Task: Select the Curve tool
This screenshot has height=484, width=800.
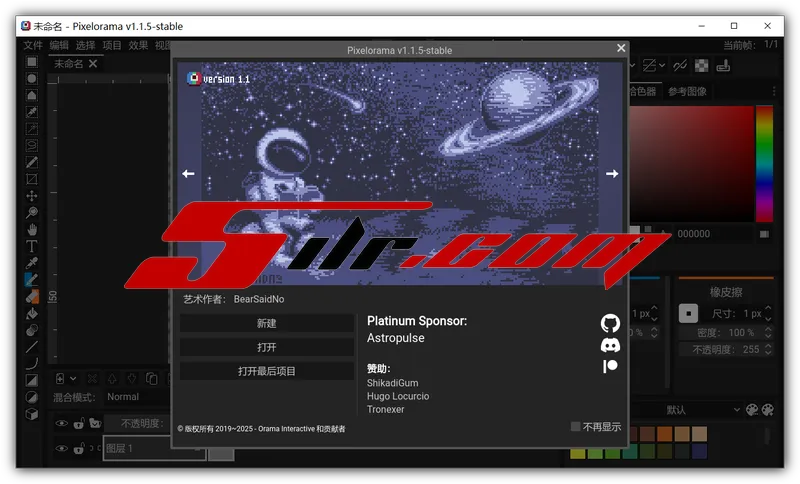Action: coord(32,364)
